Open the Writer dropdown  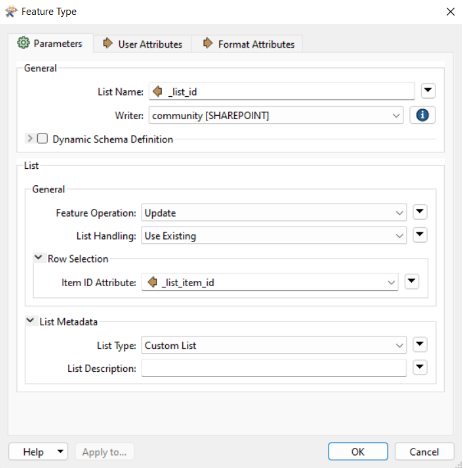point(276,115)
